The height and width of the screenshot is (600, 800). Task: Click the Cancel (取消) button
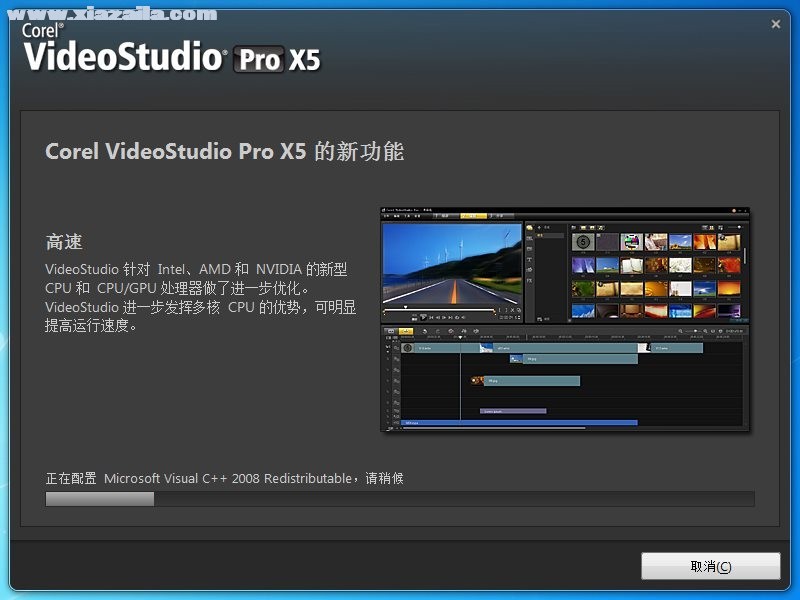710,566
